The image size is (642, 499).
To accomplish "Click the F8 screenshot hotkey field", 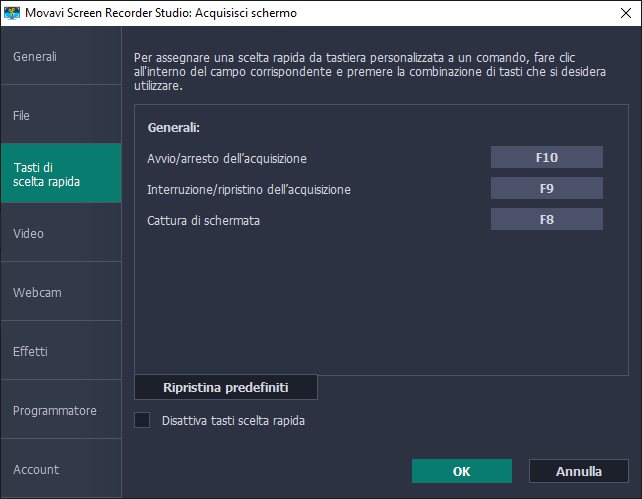I will coord(546,219).
